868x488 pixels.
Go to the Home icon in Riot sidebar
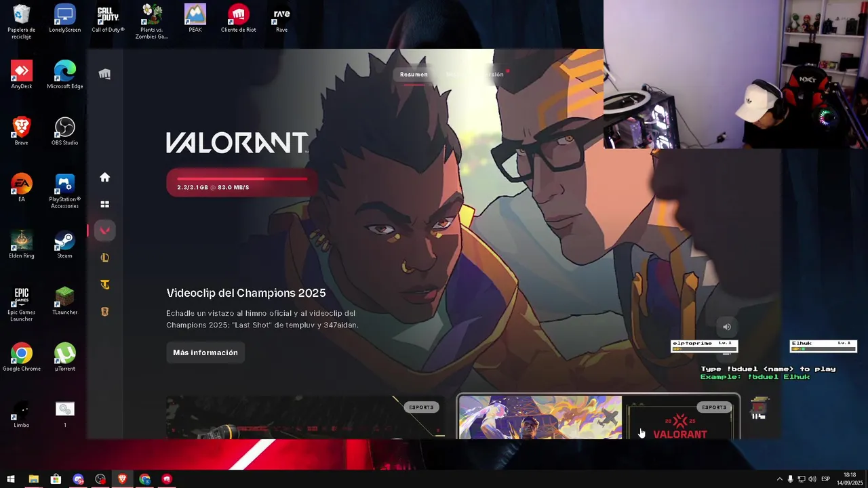click(104, 177)
